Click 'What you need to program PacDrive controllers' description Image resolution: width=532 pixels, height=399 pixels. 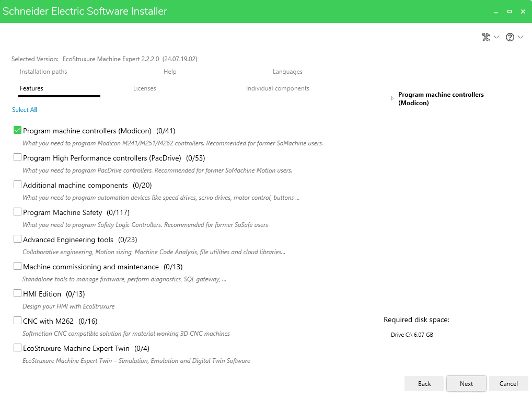pyautogui.click(x=157, y=170)
